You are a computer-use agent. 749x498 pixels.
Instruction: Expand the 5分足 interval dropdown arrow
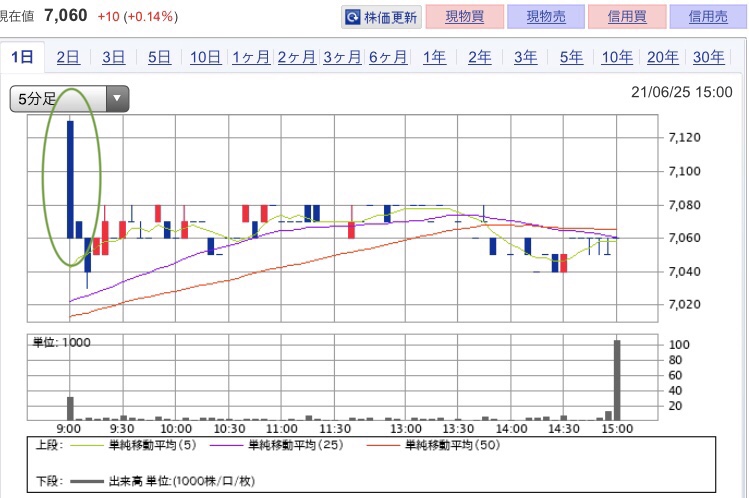click(117, 99)
